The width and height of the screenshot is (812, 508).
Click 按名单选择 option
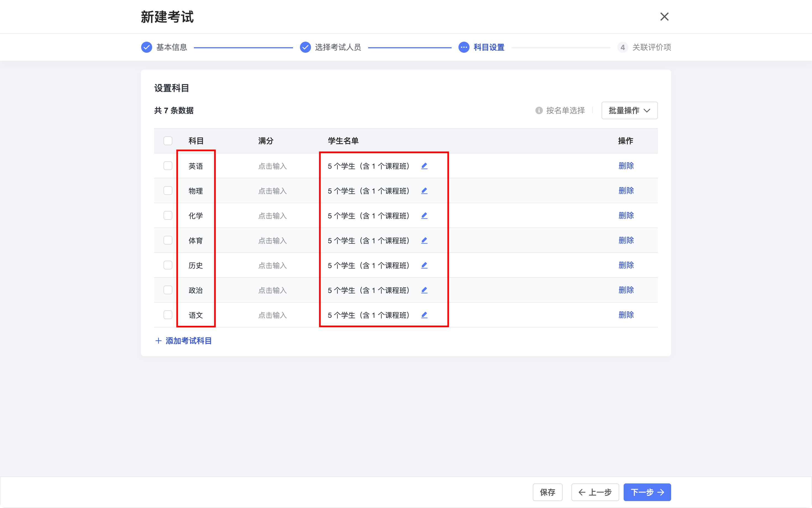[x=566, y=110]
